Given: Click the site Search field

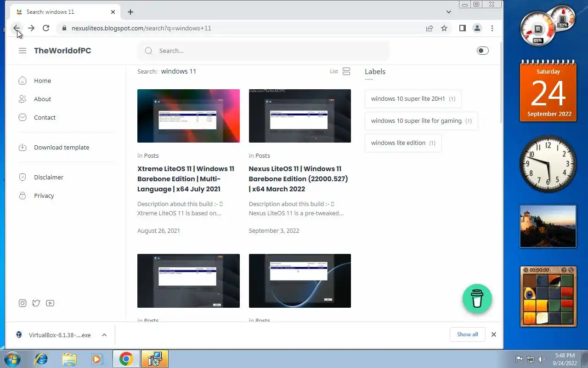Looking at the screenshot, I should point(263,51).
